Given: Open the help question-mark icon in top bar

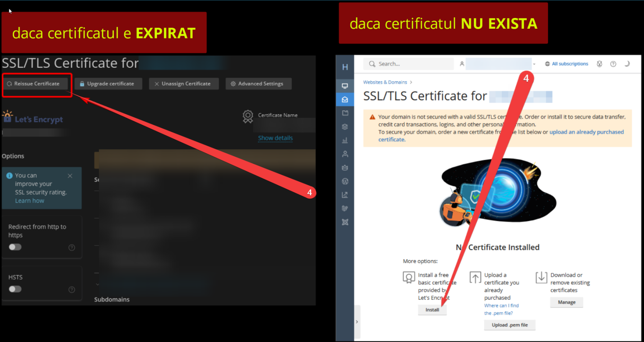Looking at the screenshot, I should 613,64.
